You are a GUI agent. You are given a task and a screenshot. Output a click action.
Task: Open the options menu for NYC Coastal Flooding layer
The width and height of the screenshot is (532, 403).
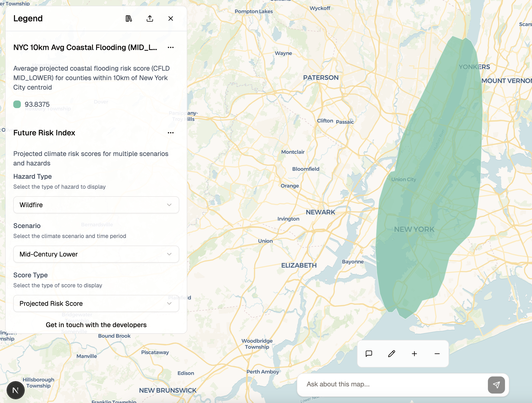click(x=170, y=47)
